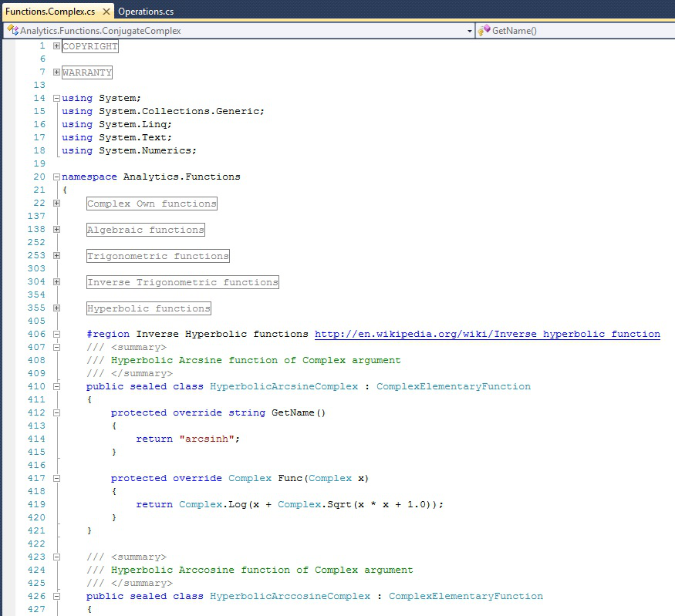This screenshot has height=616, width=675.
Task: Select the Functions.Complex.cs tab
Action: (x=49, y=12)
